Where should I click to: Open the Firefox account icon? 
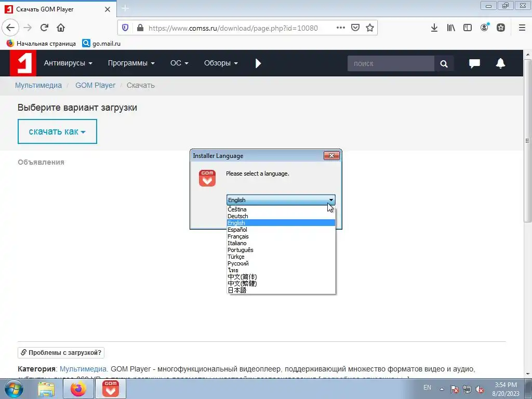click(485, 28)
